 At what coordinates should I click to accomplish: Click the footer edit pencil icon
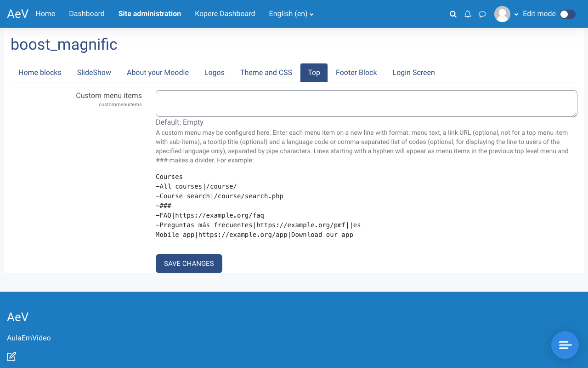coord(11,356)
